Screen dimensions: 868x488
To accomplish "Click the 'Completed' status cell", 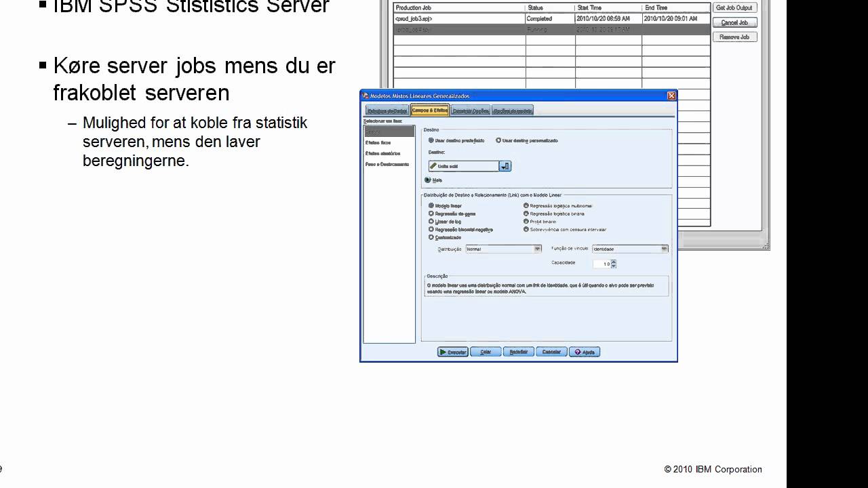I will [550, 19].
